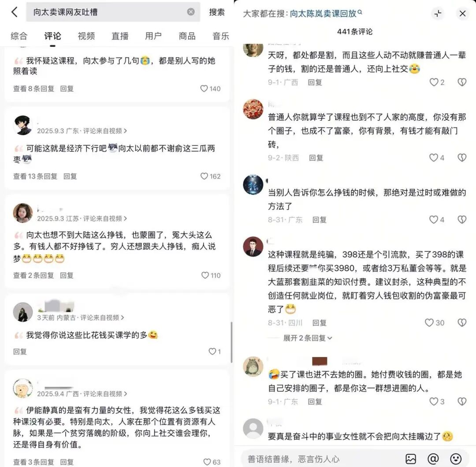The width and height of the screenshot is (476, 467).
Task: Expand 展开2条回复 replies
Action: tap(307, 338)
